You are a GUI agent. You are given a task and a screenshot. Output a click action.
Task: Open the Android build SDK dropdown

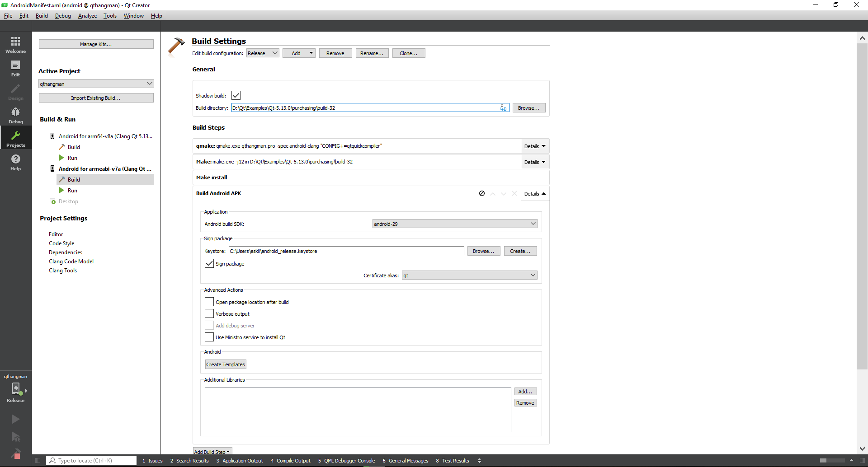pos(455,224)
